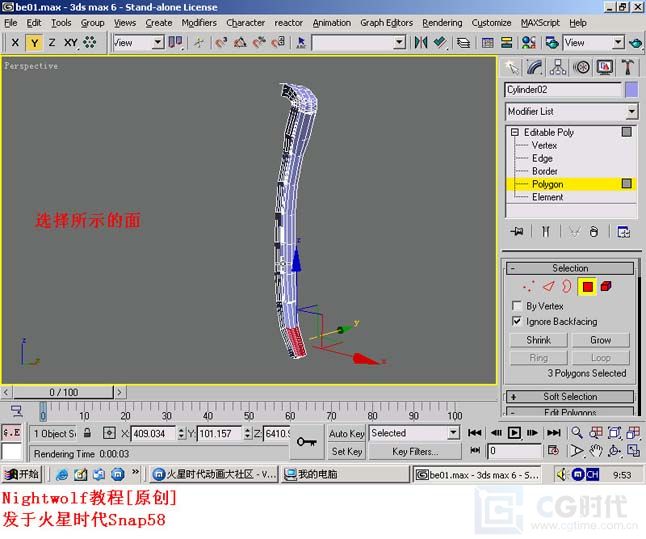Select Element sub-object level in stack
The width and height of the screenshot is (646, 539).
click(548, 197)
